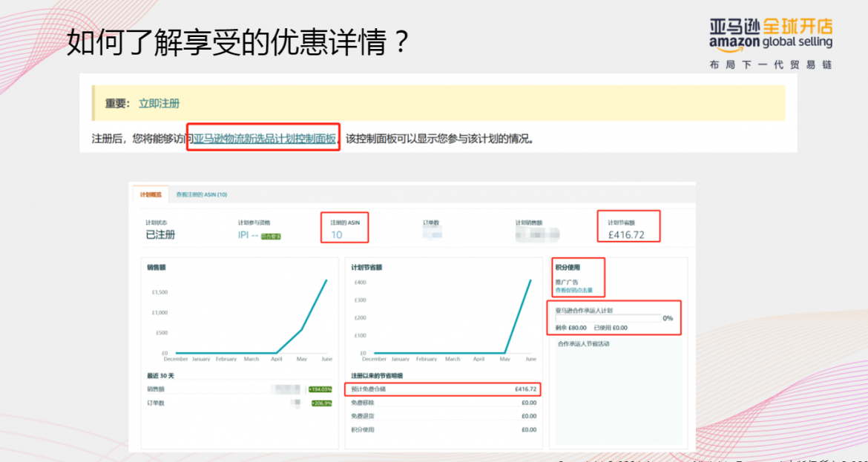Select the 预计免费仓储 row

[x=443, y=389]
